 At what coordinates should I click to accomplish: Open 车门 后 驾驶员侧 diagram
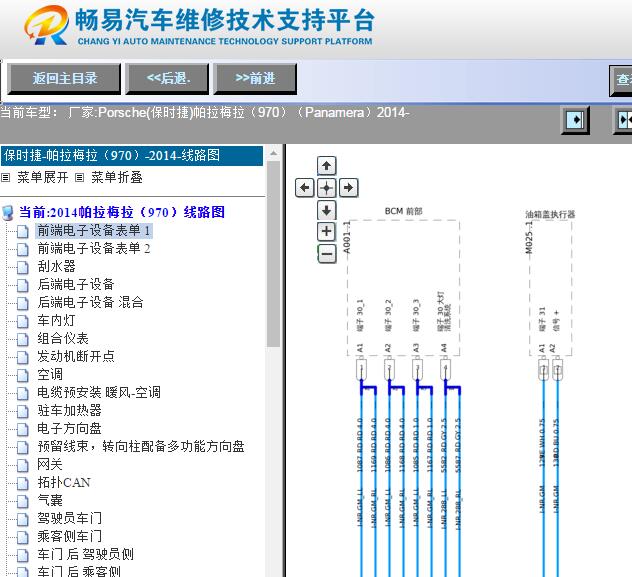[x=85, y=554]
